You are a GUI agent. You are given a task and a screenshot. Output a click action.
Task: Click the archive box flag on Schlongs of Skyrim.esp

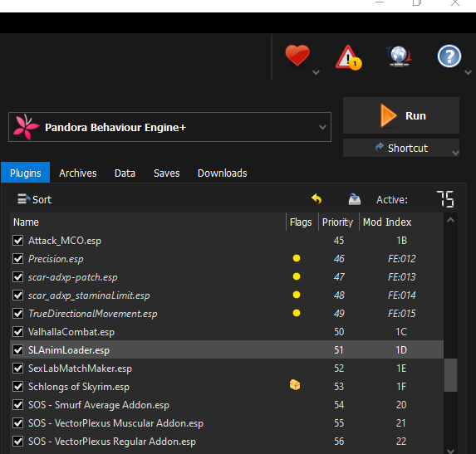[x=295, y=385]
